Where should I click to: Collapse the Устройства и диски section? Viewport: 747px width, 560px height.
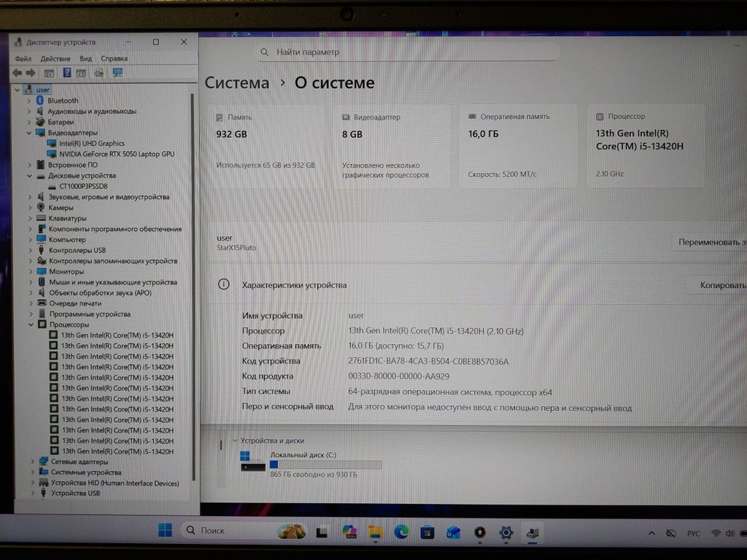click(x=235, y=440)
